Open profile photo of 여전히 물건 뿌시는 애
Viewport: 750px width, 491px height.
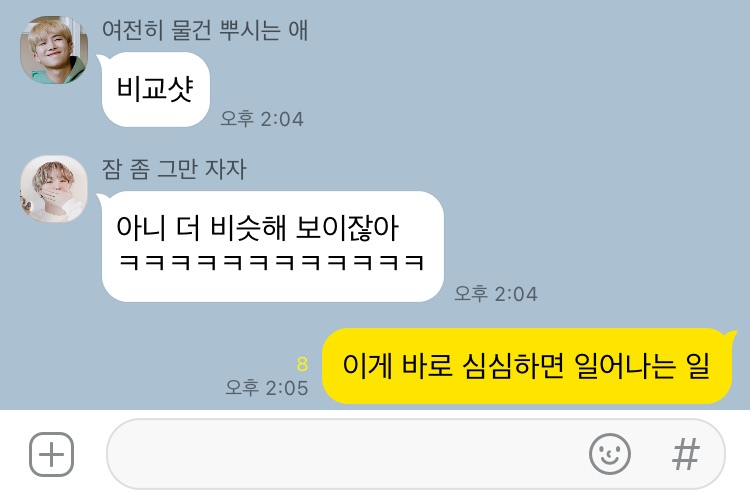(54, 50)
